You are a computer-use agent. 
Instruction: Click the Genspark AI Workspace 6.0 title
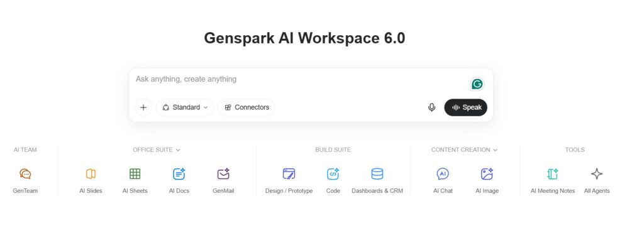pos(304,38)
